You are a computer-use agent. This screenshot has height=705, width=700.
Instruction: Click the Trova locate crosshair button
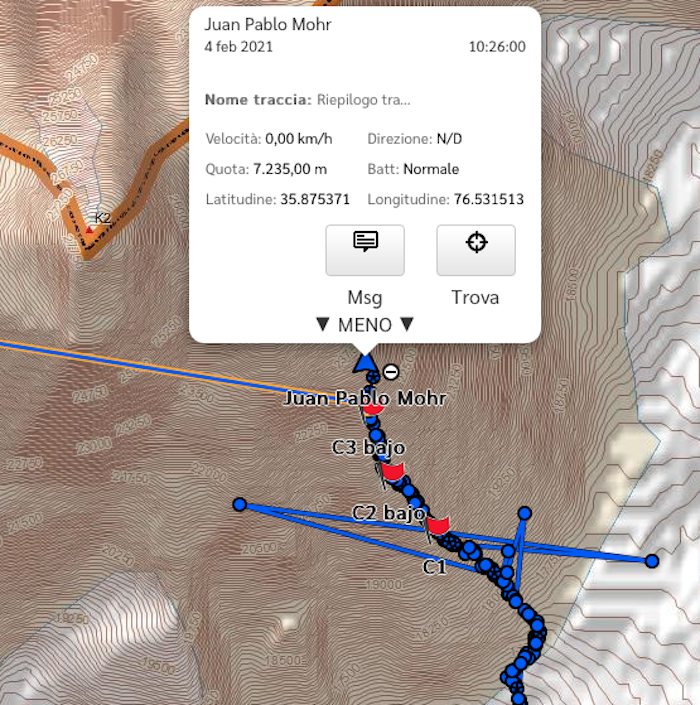tap(476, 250)
